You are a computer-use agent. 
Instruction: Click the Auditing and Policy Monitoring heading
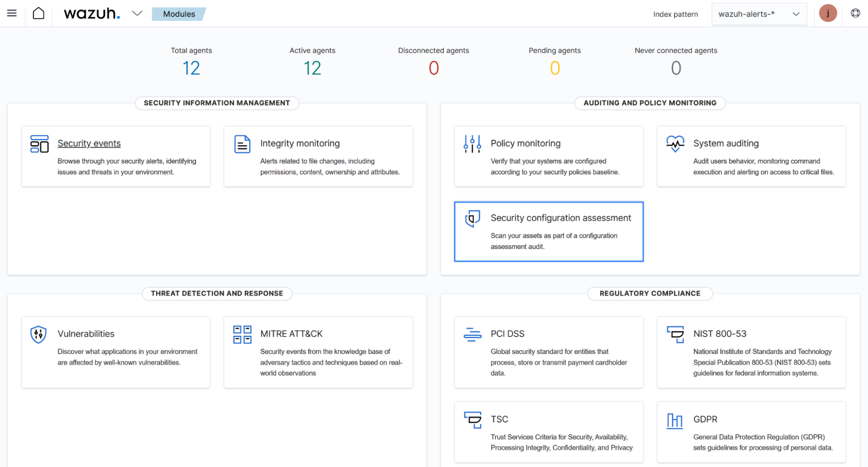tap(650, 103)
